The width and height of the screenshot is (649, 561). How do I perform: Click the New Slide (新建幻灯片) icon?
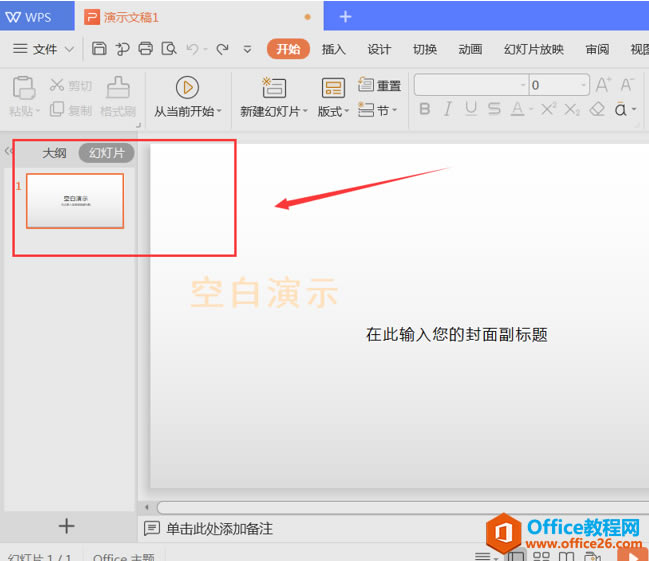click(x=274, y=87)
